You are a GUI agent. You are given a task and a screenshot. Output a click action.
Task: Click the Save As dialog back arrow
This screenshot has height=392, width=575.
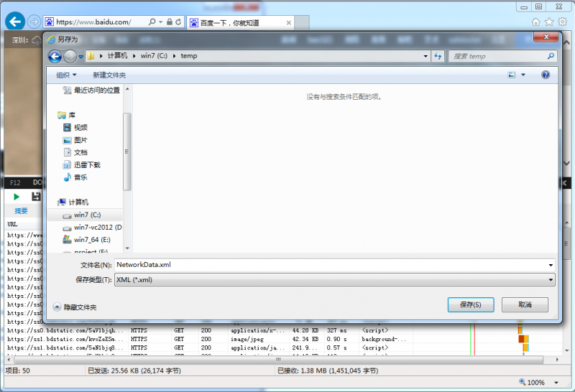pyautogui.click(x=55, y=56)
